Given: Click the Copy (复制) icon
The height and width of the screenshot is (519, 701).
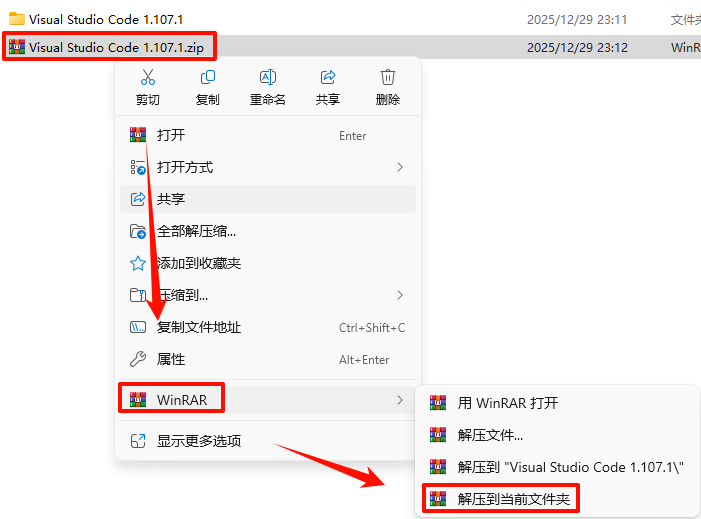Looking at the screenshot, I should 207,77.
